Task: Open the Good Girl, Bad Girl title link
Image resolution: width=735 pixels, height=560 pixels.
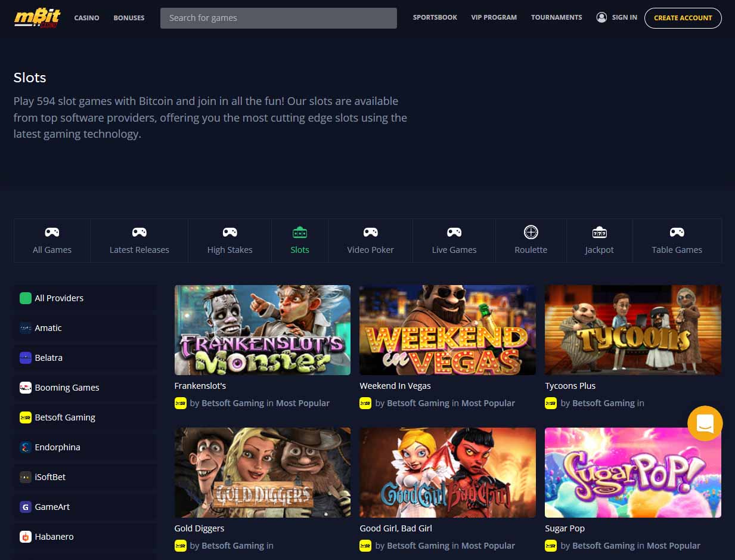Action: click(x=396, y=528)
